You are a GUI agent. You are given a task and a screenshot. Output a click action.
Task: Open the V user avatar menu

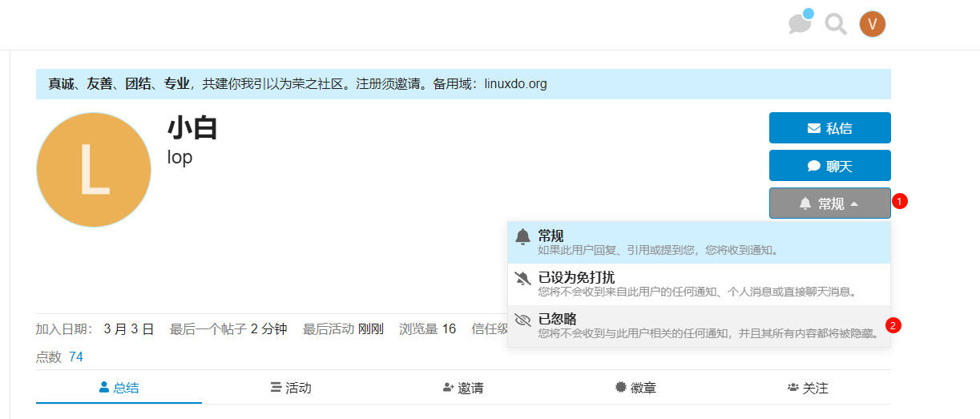[873, 24]
